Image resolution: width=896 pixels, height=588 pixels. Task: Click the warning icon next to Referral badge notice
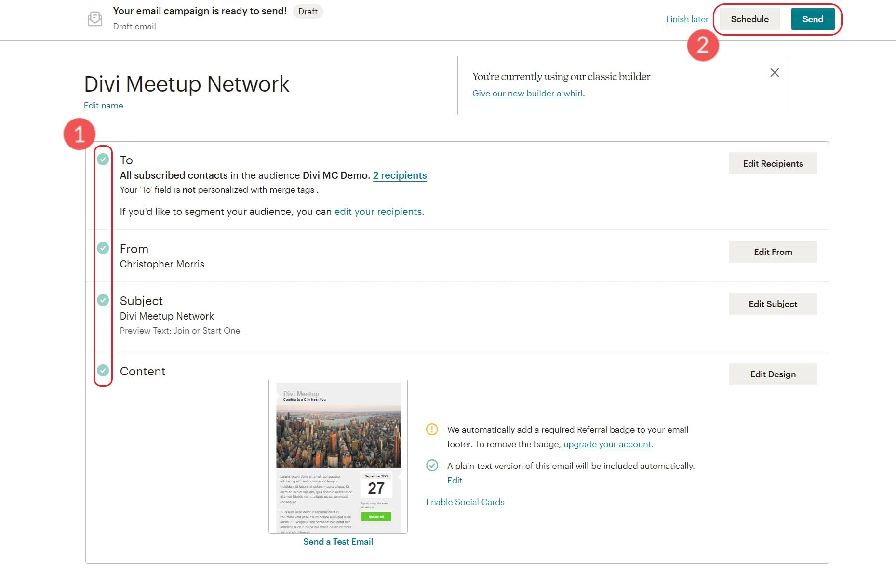pos(432,429)
